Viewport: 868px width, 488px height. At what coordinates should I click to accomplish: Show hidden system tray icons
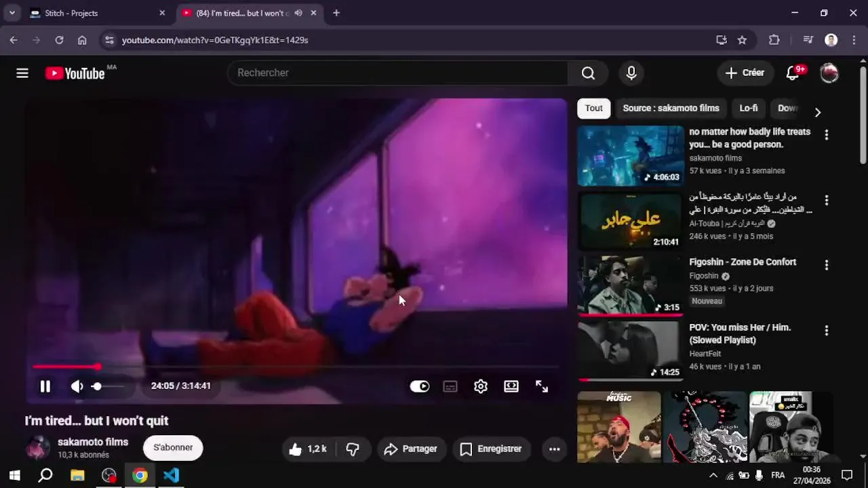713,475
